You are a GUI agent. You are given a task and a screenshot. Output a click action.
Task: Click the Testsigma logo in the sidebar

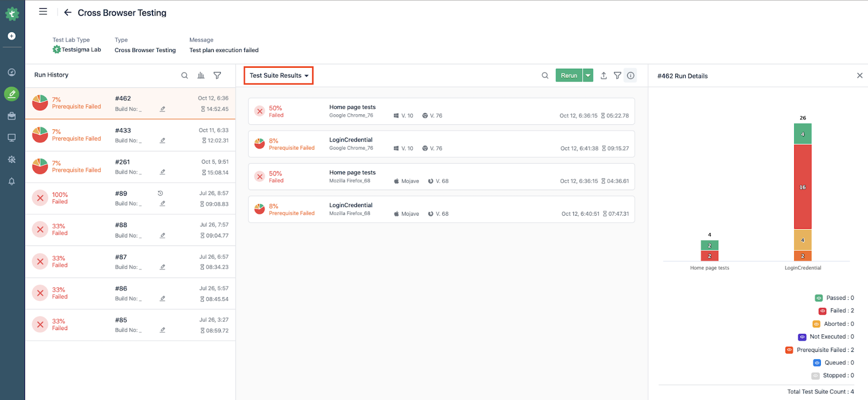(12, 14)
